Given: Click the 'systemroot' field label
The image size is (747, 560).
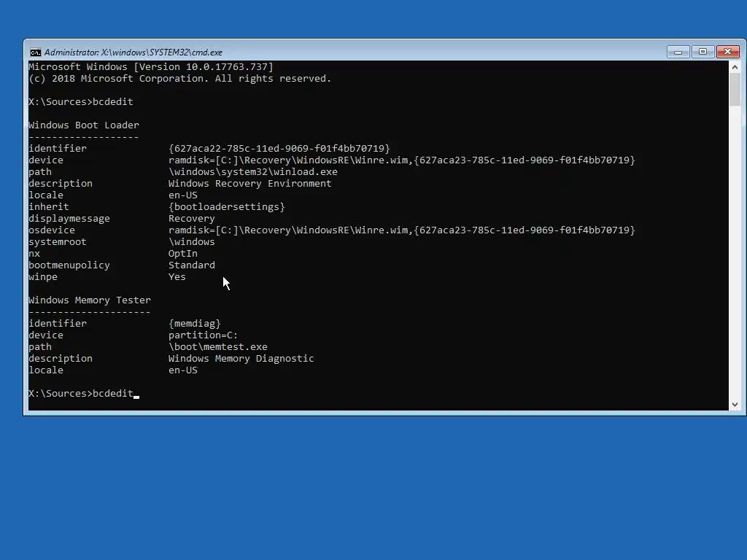Looking at the screenshot, I should click(x=58, y=242).
